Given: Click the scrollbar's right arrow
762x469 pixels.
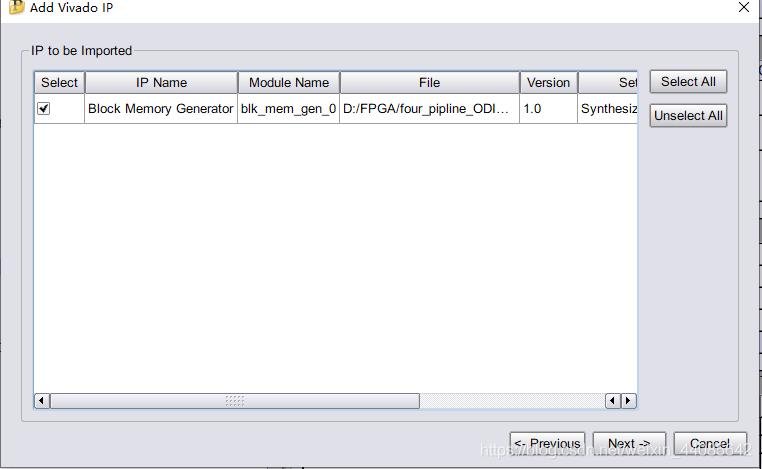Looking at the screenshot, I should tap(628, 401).
